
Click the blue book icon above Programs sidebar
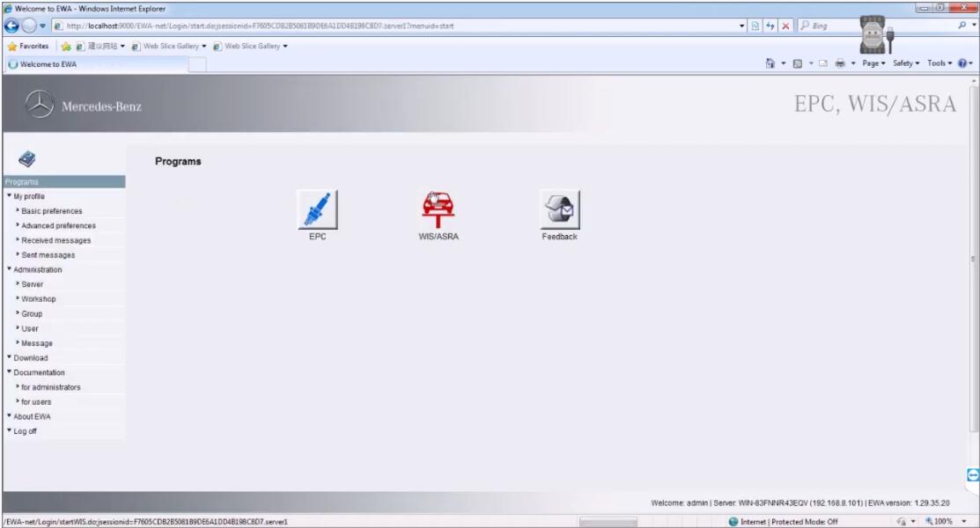pyautogui.click(x=27, y=158)
